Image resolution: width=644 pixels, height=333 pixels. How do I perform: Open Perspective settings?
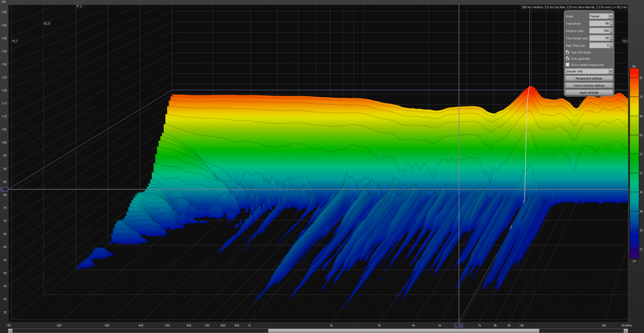click(589, 78)
